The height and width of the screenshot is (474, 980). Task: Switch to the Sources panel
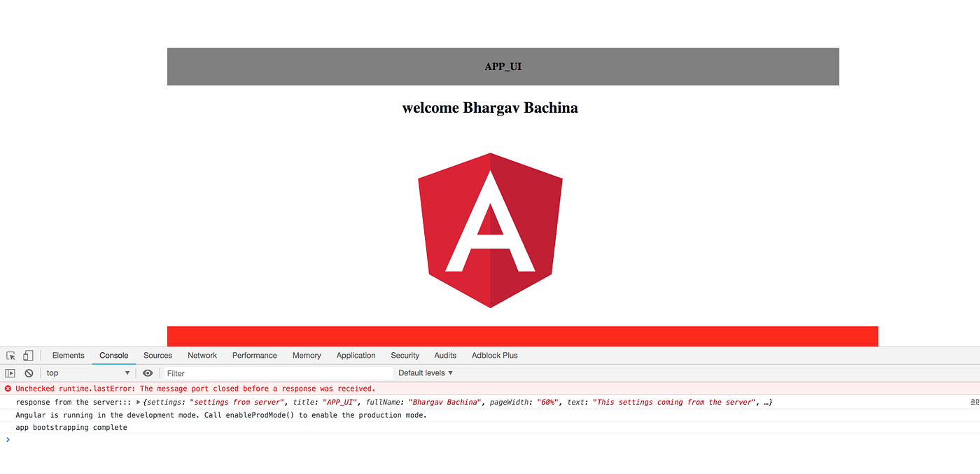(157, 355)
